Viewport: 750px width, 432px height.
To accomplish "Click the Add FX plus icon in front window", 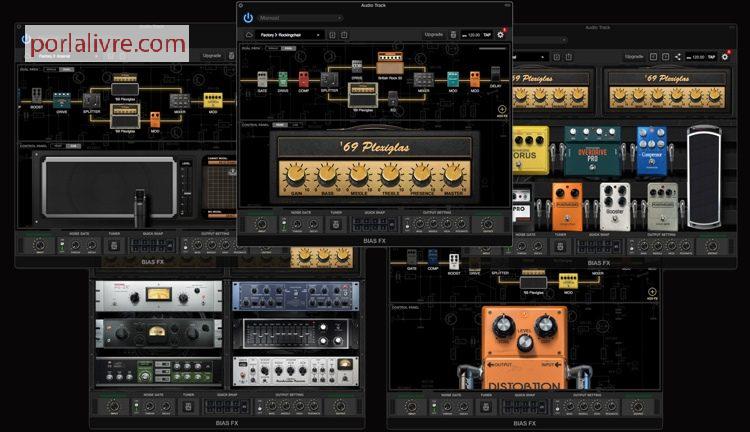I will (502, 110).
